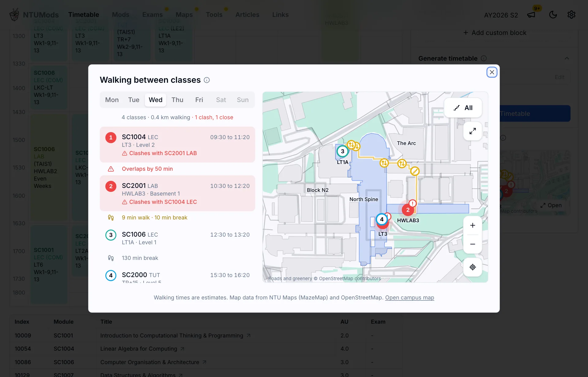Screen dimensions: 588x377
Task: Open the Exams nav item
Action: pos(152,15)
